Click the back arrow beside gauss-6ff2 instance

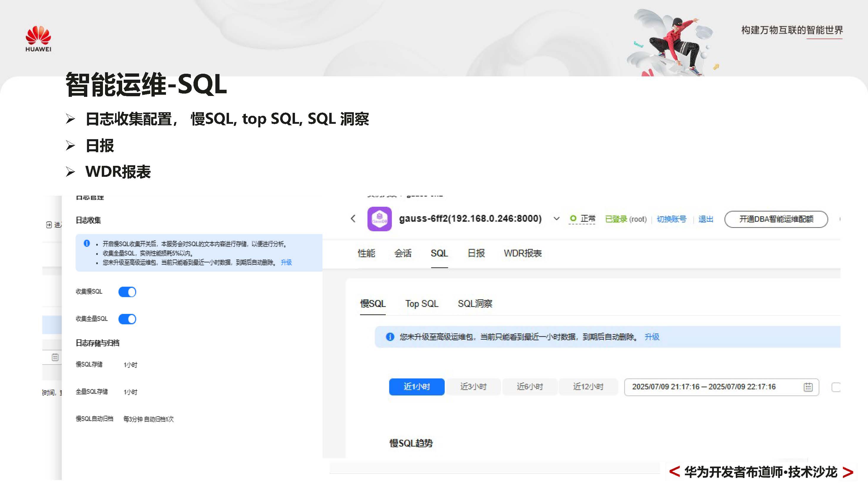pyautogui.click(x=353, y=219)
